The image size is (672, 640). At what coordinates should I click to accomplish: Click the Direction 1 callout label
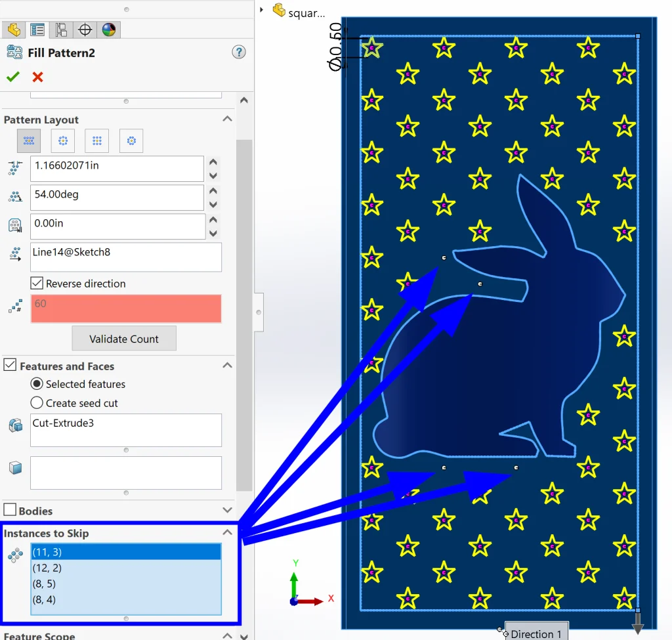pyautogui.click(x=537, y=632)
